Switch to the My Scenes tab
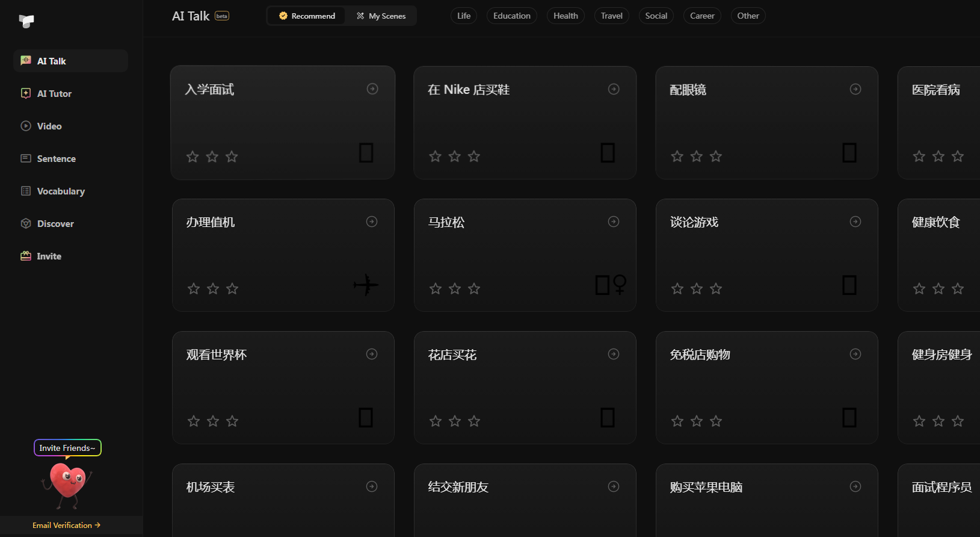This screenshot has height=537, width=980. tap(381, 16)
